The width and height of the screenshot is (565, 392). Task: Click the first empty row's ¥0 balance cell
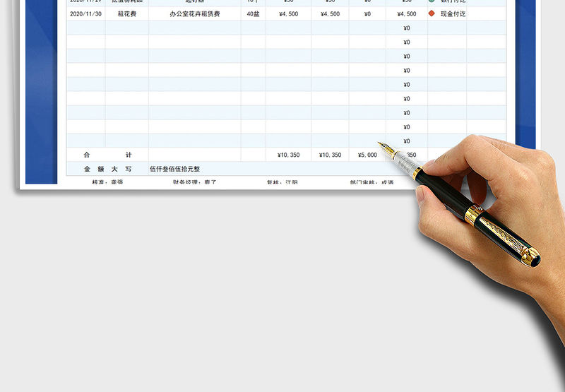[x=406, y=28]
